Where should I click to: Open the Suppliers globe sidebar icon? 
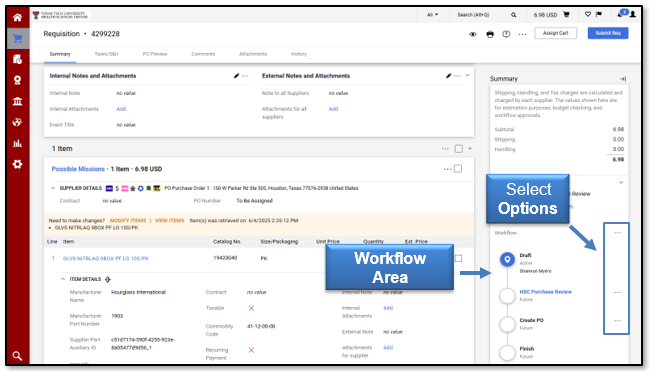[17, 122]
